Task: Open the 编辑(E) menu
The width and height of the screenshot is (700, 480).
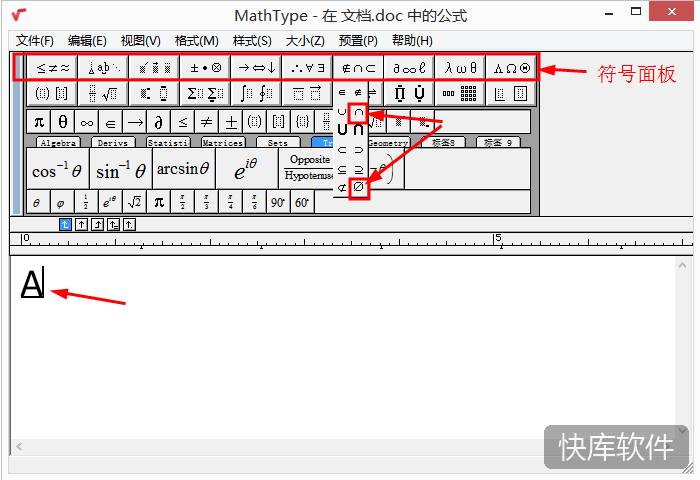Action: click(x=87, y=41)
